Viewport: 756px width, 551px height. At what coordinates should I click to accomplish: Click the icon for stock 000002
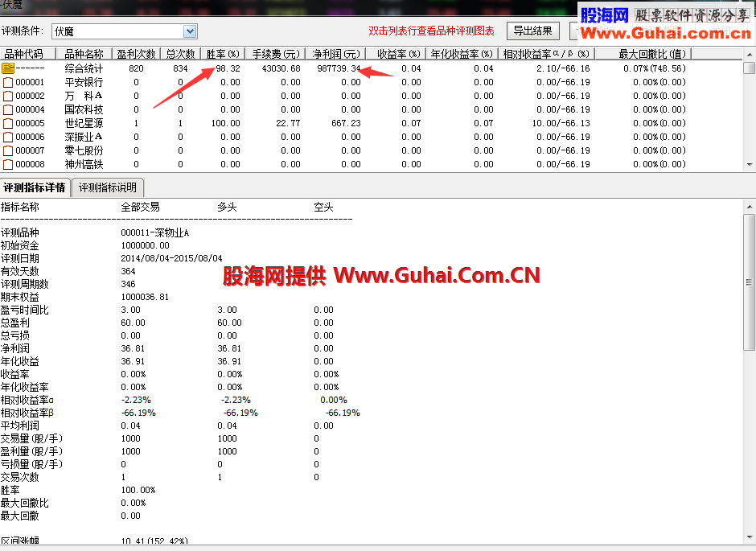point(8,96)
